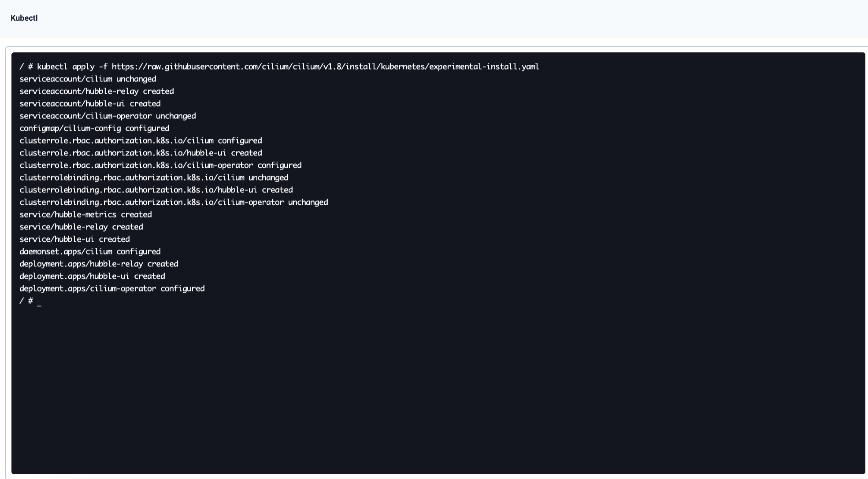
Task: Click the serviceaccount/hubble-relay created line
Action: tap(96, 91)
